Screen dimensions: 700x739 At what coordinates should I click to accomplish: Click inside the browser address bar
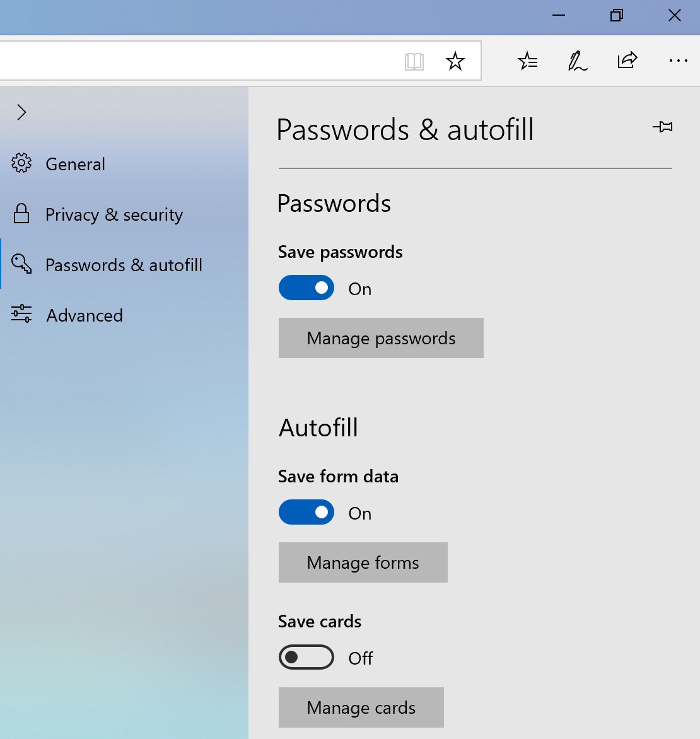click(x=189, y=61)
